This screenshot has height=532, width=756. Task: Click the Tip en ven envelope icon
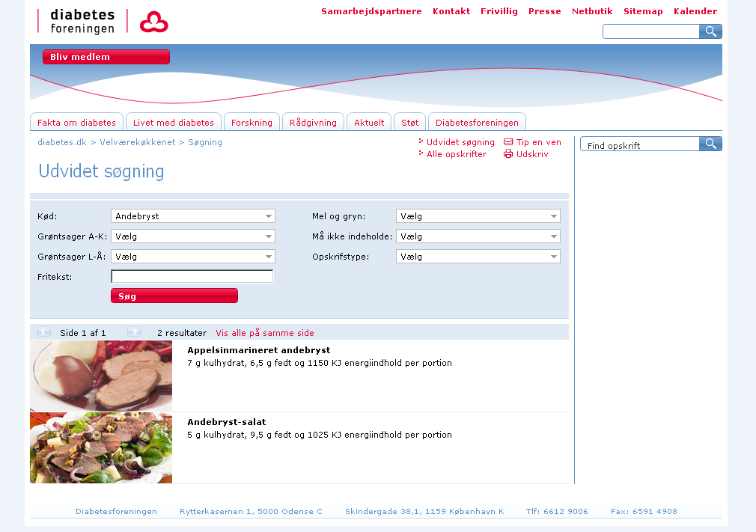pos(508,141)
